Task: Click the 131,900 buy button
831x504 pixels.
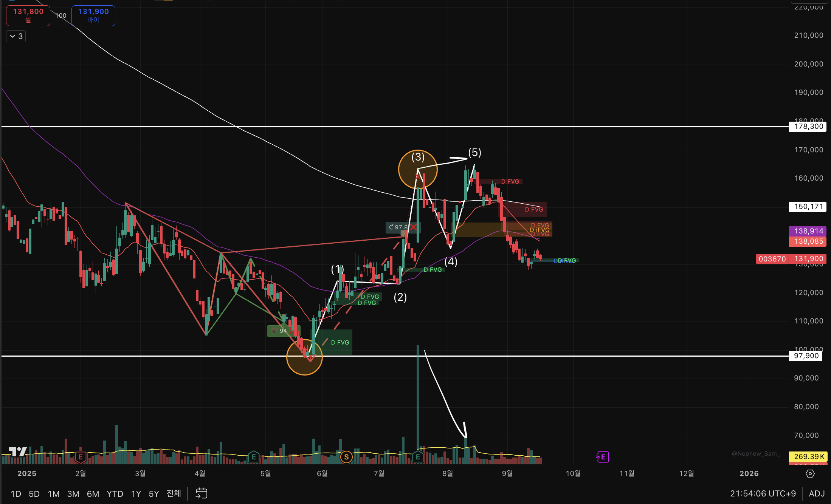Action: (x=93, y=15)
